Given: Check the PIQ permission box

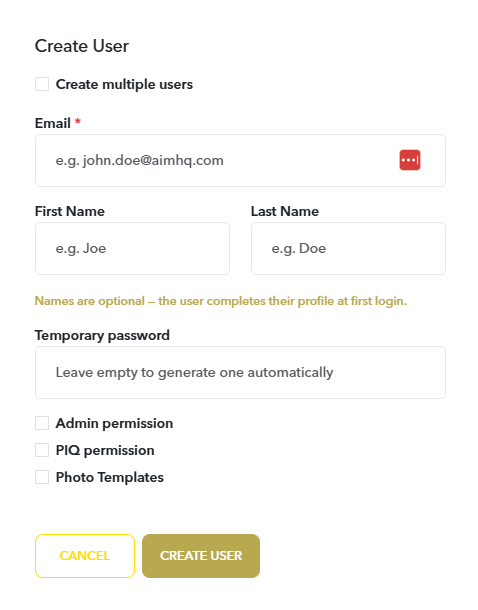Looking at the screenshot, I should coord(42,450).
